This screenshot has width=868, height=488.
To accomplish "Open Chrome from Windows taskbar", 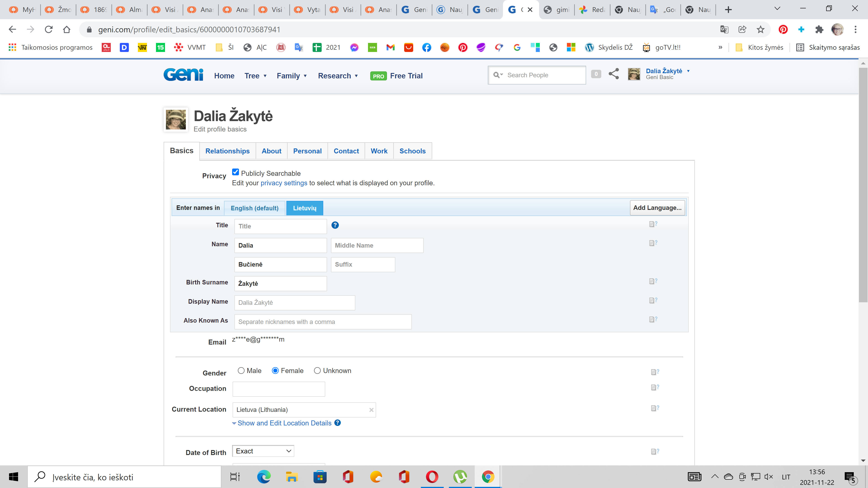I will click(x=488, y=477).
